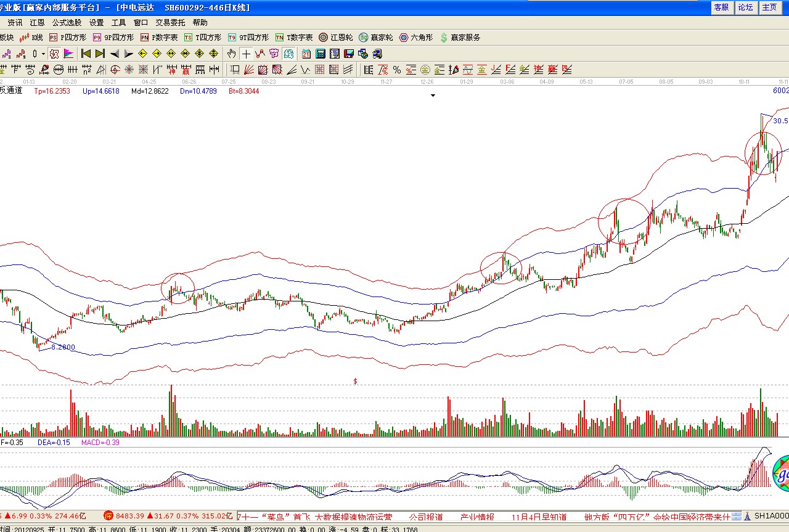Toggle the K线 candlestick chart view
Image resolution: width=789 pixels, height=532 pixels.
pos(31,38)
